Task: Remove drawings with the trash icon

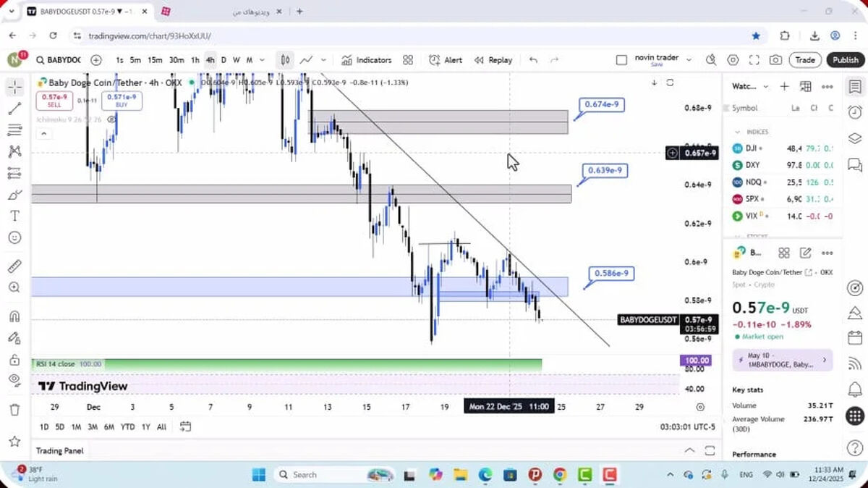Action: click(14, 410)
